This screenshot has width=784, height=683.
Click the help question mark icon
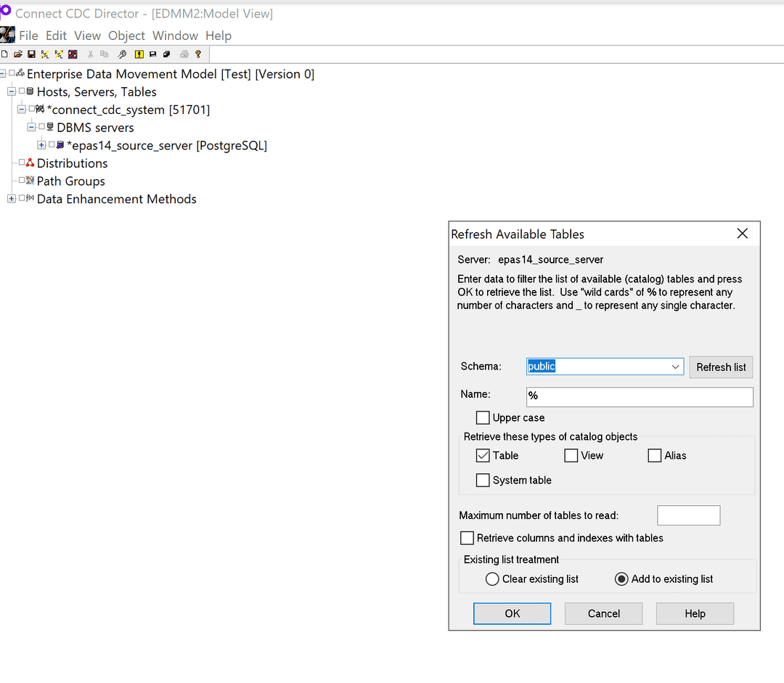tap(197, 54)
